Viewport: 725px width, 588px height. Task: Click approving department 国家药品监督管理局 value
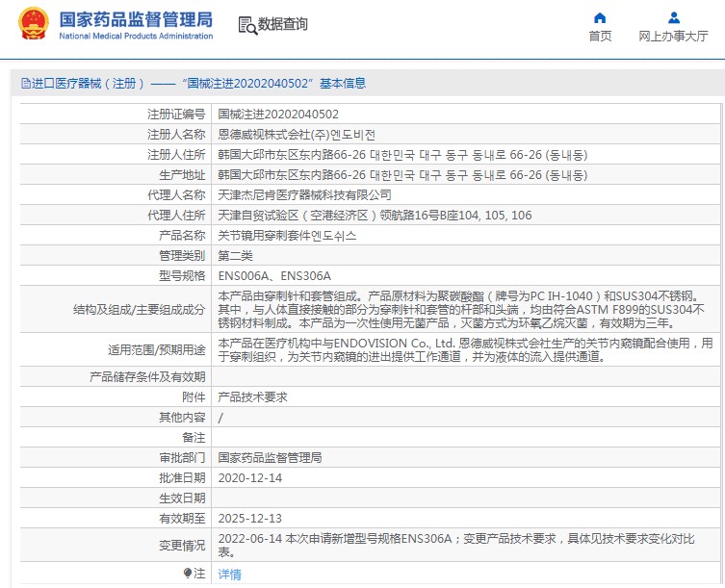(270, 458)
